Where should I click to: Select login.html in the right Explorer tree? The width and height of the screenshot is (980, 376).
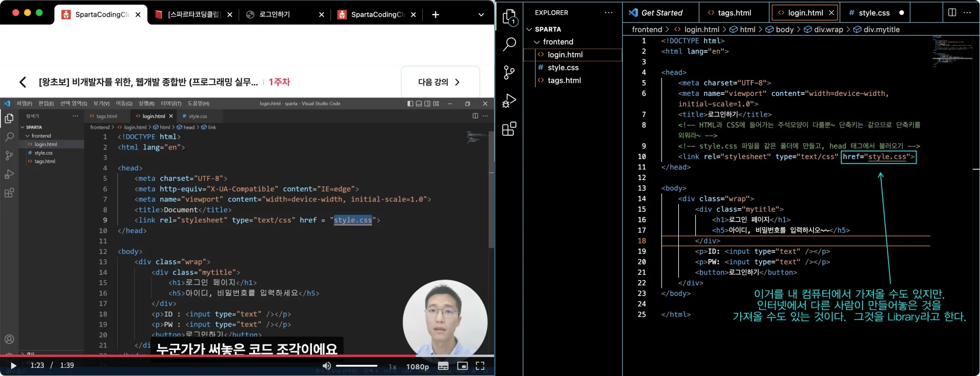point(565,55)
